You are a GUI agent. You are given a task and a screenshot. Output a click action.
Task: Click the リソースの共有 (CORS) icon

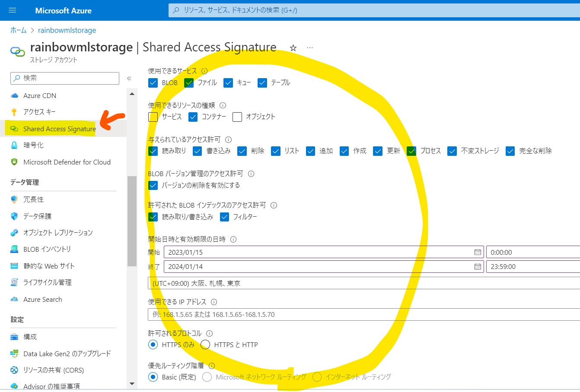coord(14,370)
